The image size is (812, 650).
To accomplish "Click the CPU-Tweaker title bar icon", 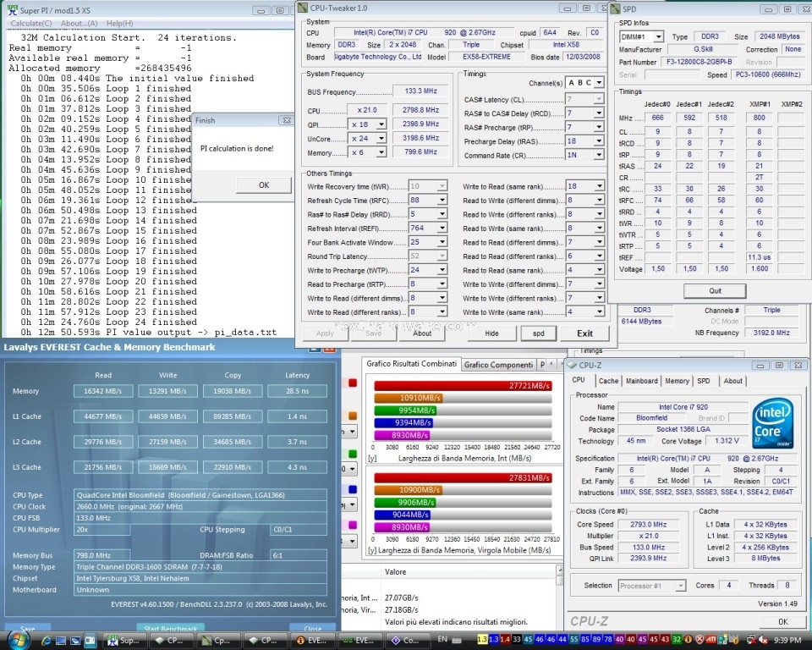I will click(x=304, y=8).
